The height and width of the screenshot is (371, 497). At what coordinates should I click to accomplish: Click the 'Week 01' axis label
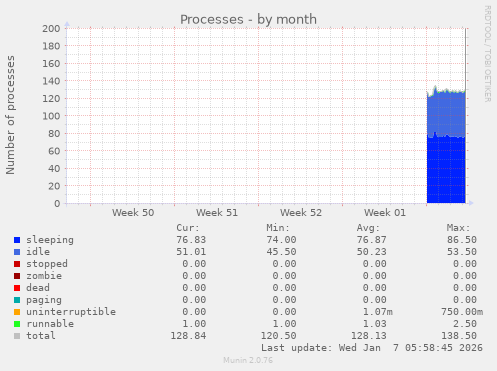tap(385, 213)
